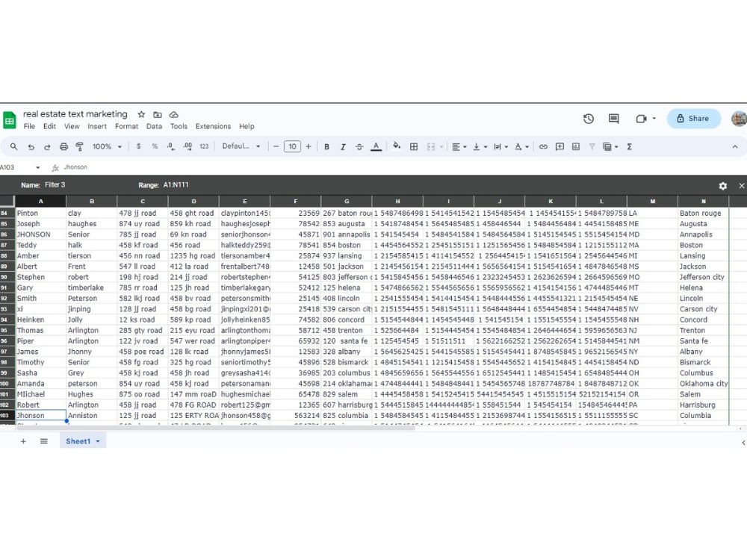This screenshot has width=747, height=560.
Task: Open the Help menu
Action: tap(247, 126)
